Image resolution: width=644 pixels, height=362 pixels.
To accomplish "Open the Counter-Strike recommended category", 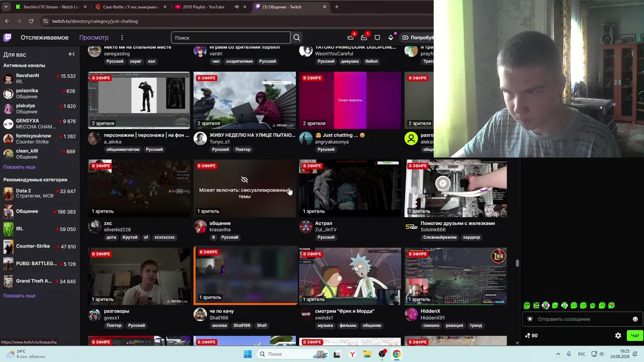I will click(39, 246).
